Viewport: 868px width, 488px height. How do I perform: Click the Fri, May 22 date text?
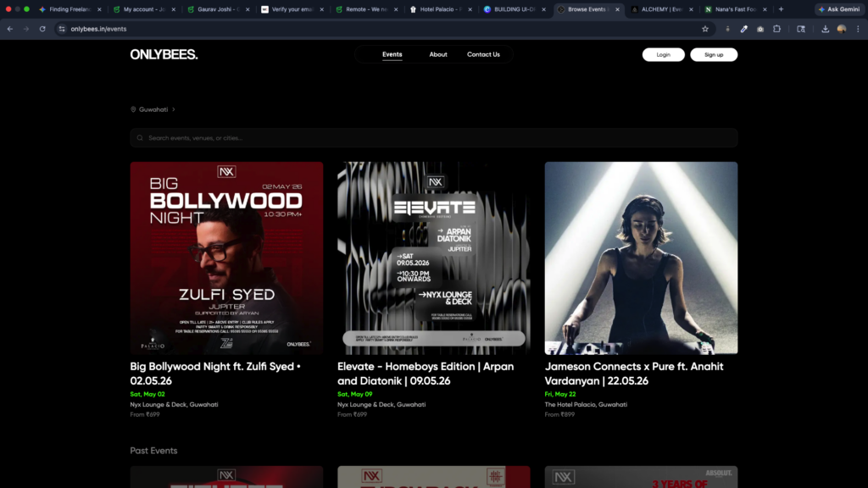(x=560, y=394)
